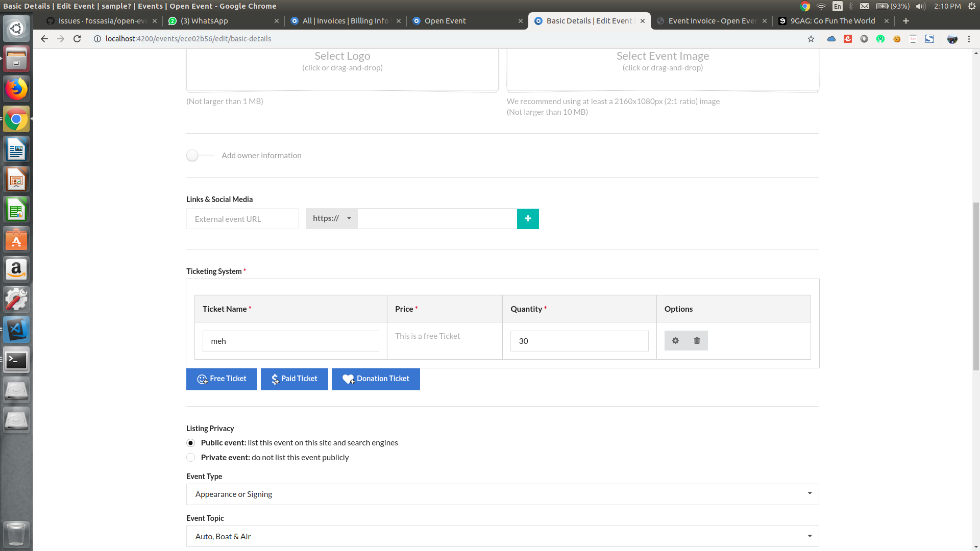The image size is (980, 551).
Task: Toggle Add owner information switch
Action: (199, 156)
